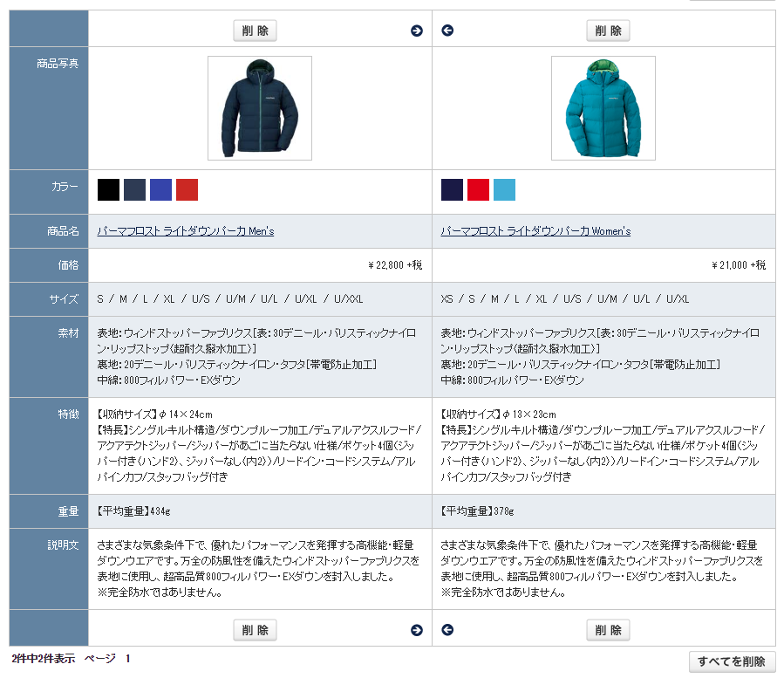784x678 pixels.
Task: Click the right-arrow icon at the bottom of the Men's column
Action: pyautogui.click(x=417, y=631)
